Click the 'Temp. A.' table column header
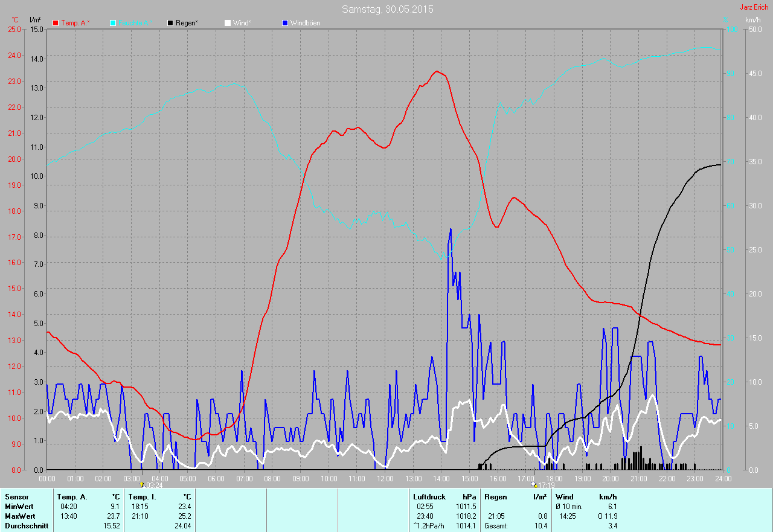Image resolution: width=773 pixels, height=532 pixels. pyautogui.click(x=72, y=497)
